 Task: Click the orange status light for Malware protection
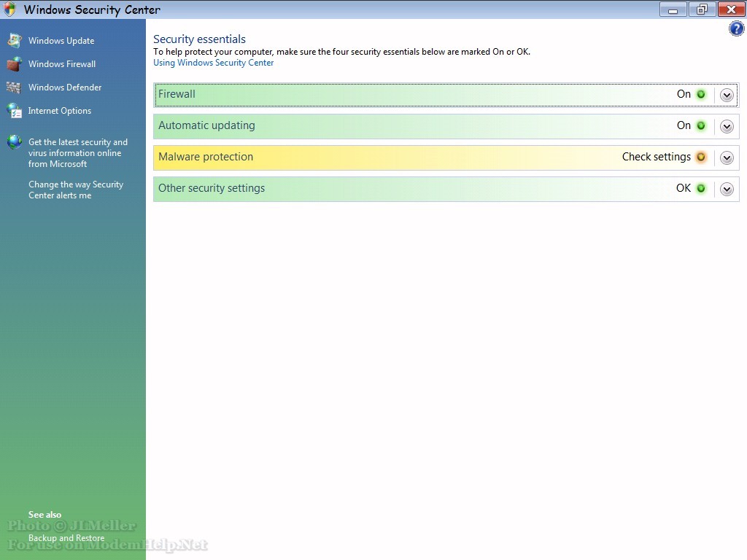coord(701,157)
